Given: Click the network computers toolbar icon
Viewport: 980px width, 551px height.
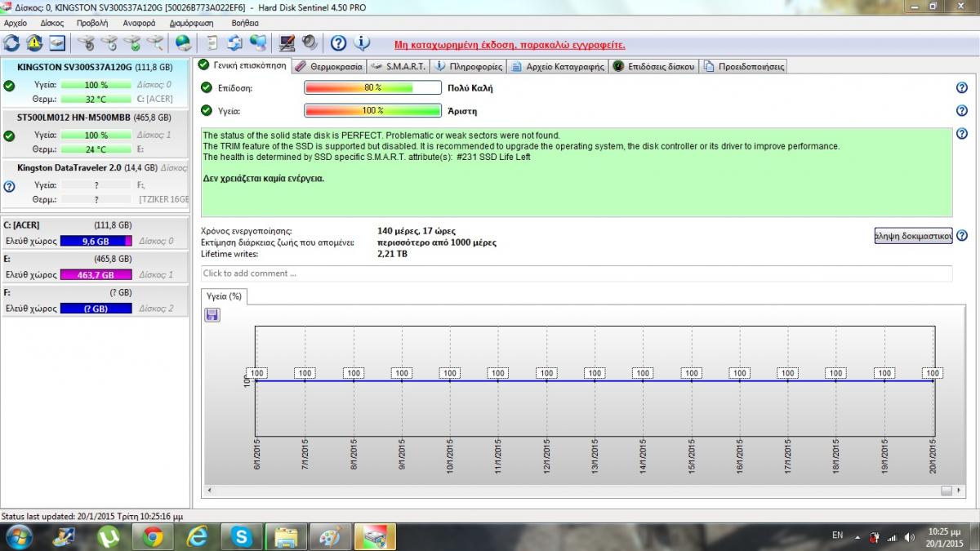Looking at the screenshot, I should [x=258, y=42].
